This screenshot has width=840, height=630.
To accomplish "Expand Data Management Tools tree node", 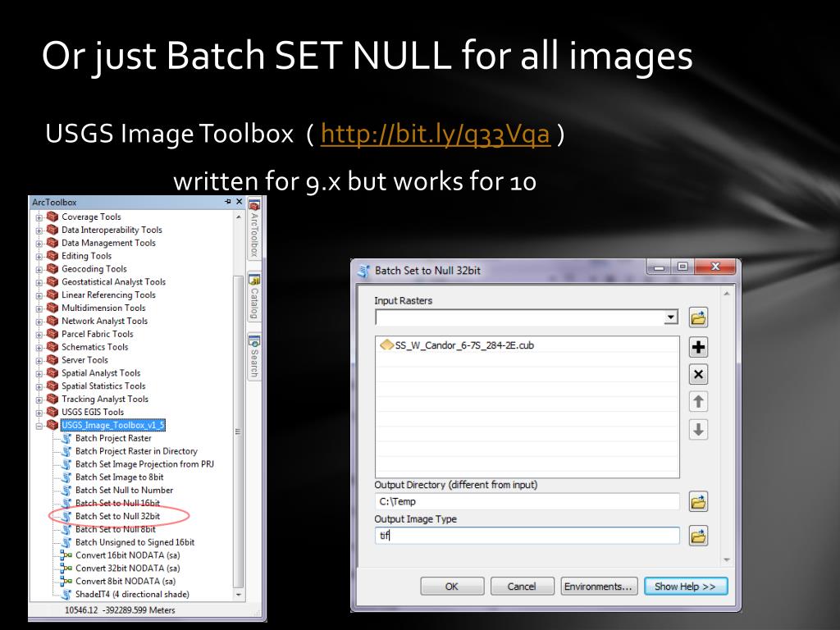I will pos(39,244).
